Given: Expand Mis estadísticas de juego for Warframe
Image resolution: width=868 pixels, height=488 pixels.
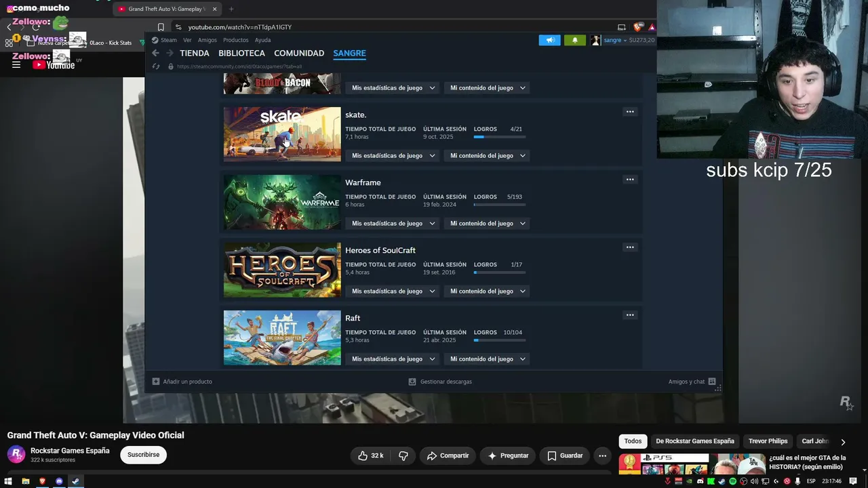Looking at the screenshot, I should (x=393, y=224).
